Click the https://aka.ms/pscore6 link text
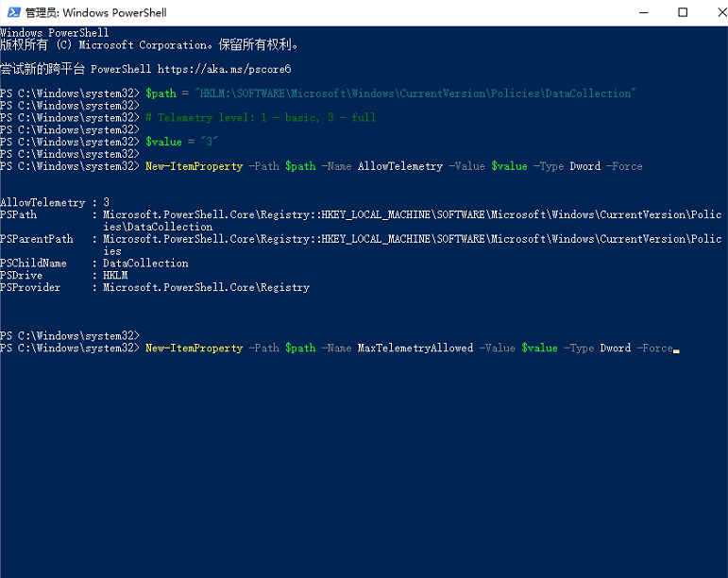This screenshot has height=578, width=728. click(x=224, y=69)
